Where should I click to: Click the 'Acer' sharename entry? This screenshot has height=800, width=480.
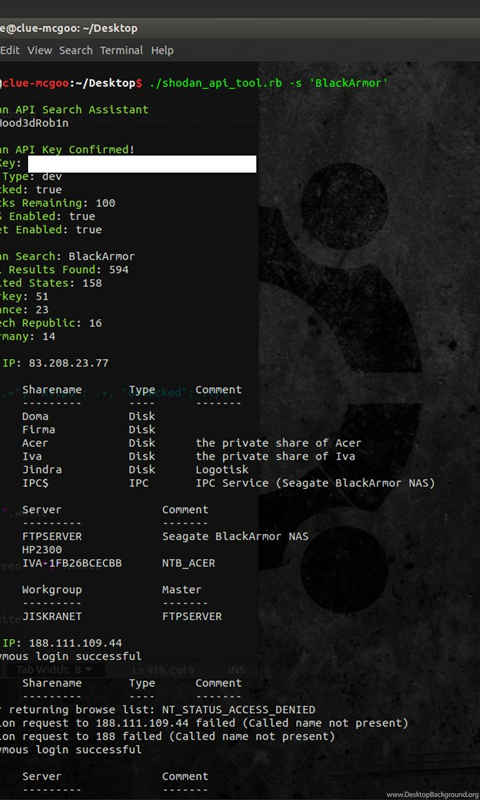click(x=35, y=443)
